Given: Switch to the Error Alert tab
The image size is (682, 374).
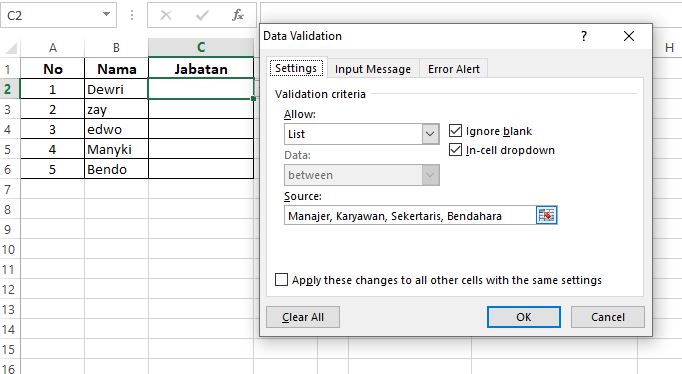Looking at the screenshot, I should point(454,69).
